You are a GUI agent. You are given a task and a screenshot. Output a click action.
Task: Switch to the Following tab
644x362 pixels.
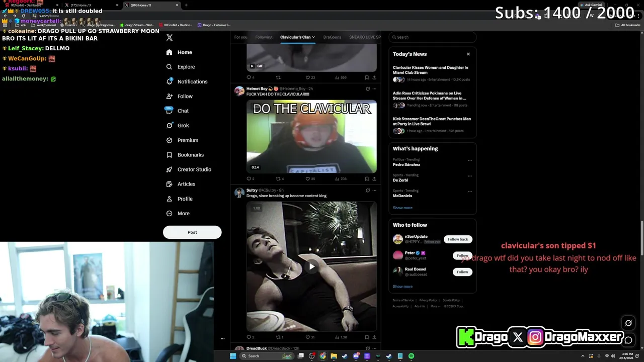[264, 37]
